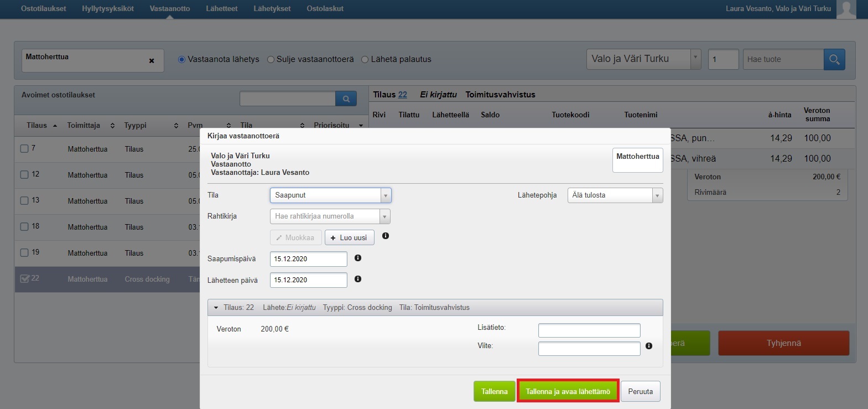This screenshot has width=868, height=409.
Task: Collapse the Tilaus: 22 section arrow
Action: (x=216, y=308)
